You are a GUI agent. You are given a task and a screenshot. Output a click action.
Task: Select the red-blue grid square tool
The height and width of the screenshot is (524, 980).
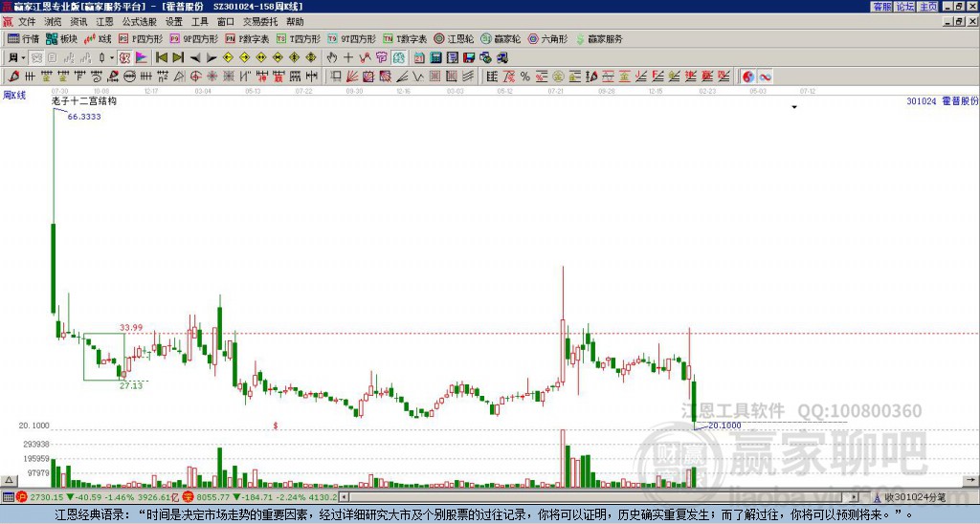tap(368, 76)
